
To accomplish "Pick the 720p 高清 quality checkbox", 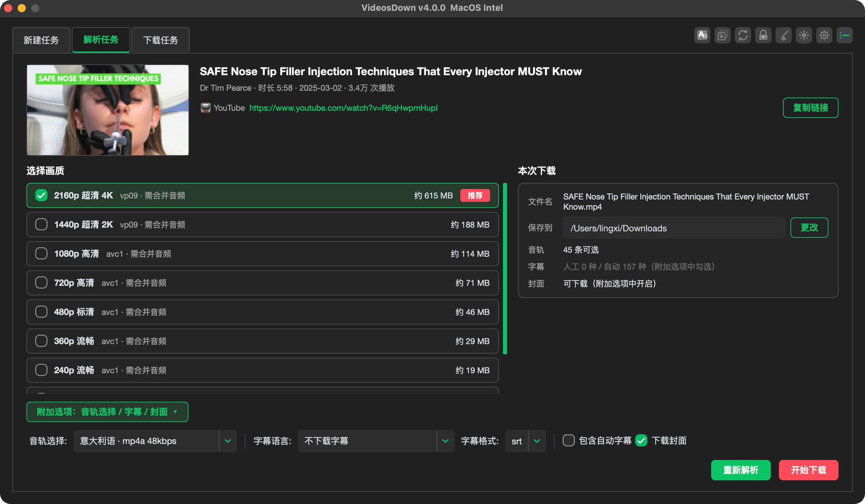I will [x=41, y=283].
